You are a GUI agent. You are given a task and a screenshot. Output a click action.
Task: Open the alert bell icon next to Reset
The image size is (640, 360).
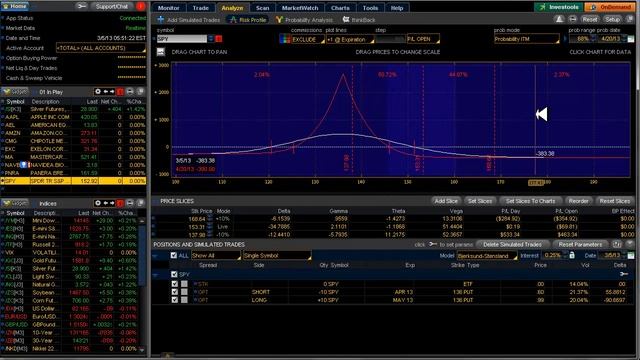[x=559, y=19]
